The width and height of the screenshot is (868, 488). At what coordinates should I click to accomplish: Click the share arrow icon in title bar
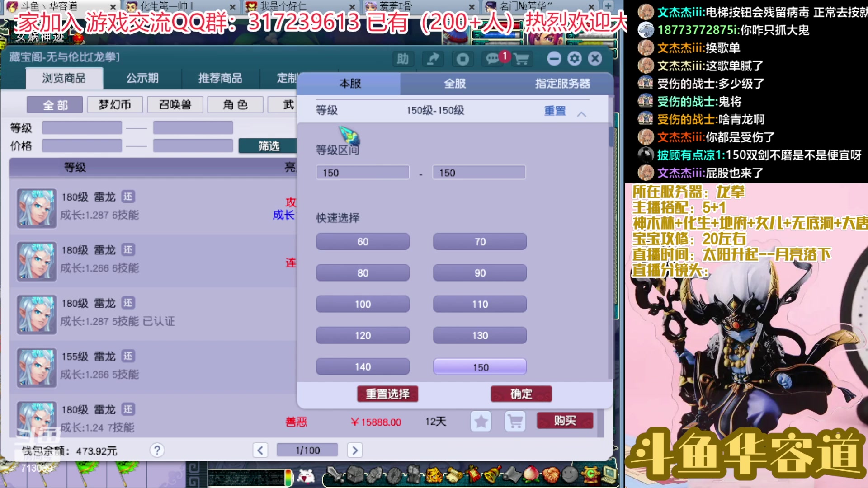(433, 59)
